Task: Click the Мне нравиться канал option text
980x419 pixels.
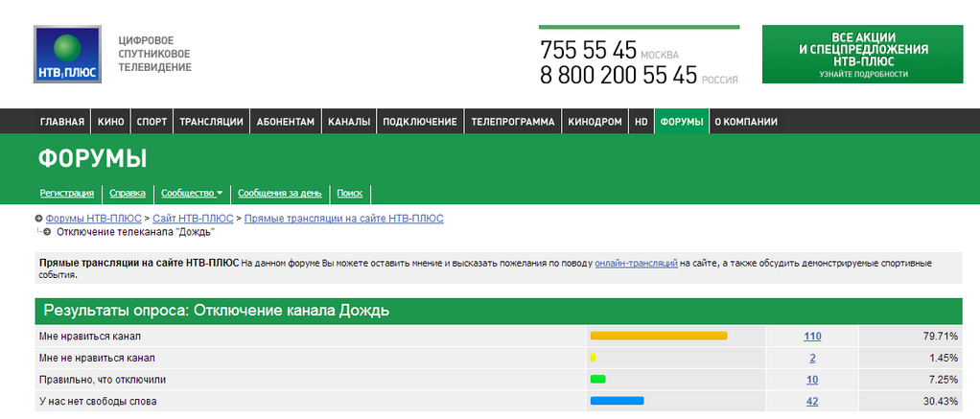Action: pyautogui.click(x=90, y=337)
